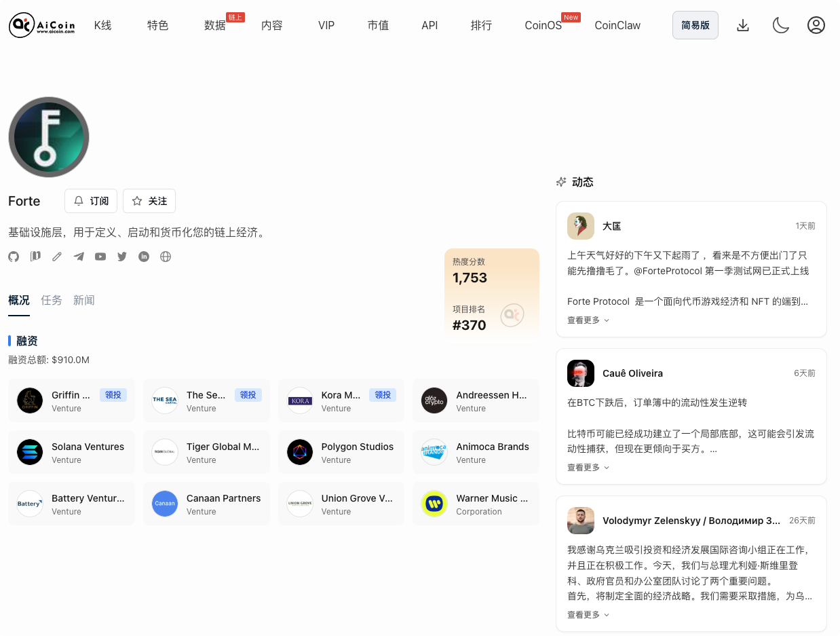Image resolution: width=840 pixels, height=636 pixels.
Task: Click The Sea Capital logo
Action: [x=165, y=400]
